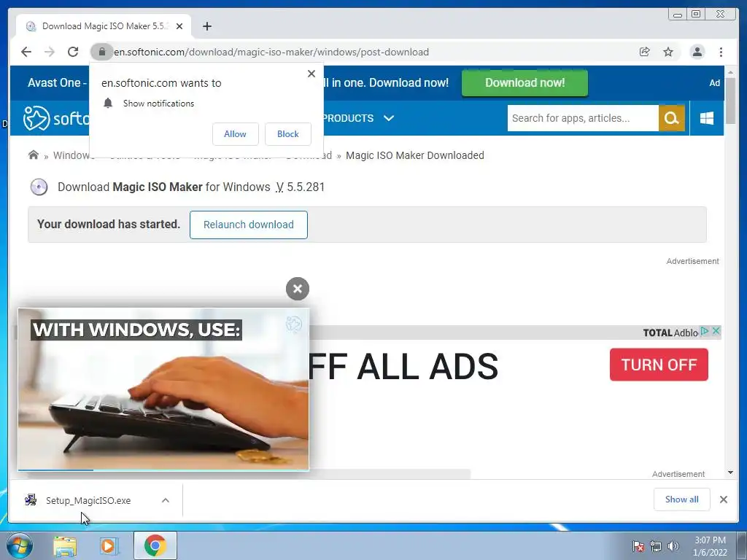Screen dimensions: 747x560
Task: Click Chrome icon in taskbar
Action: coord(155,545)
